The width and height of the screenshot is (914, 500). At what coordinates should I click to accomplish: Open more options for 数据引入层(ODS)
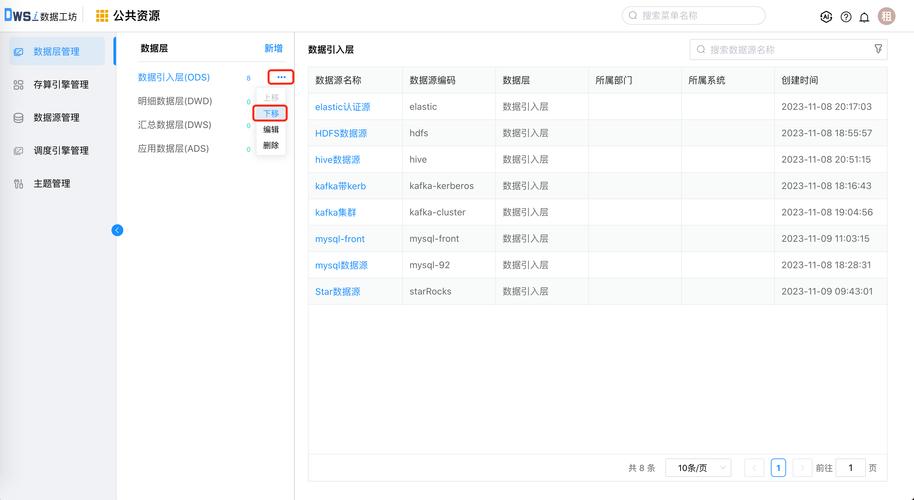pyautogui.click(x=281, y=77)
